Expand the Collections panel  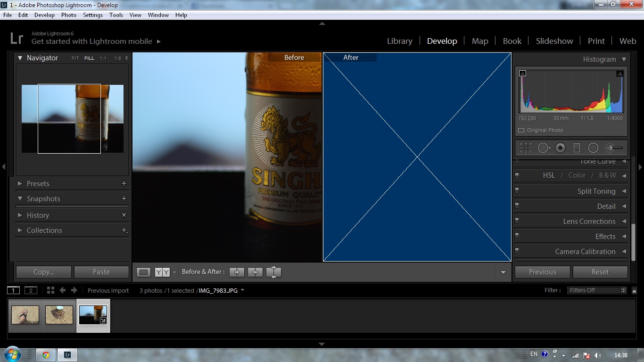click(x=20, y=230)
